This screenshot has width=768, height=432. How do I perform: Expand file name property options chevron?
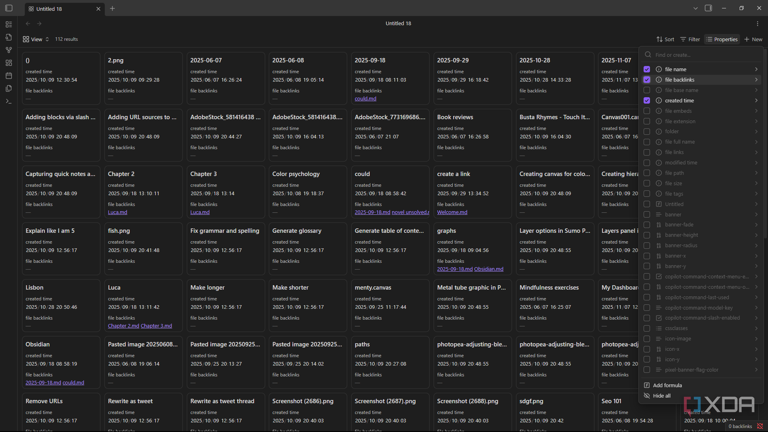coord(756,70)
